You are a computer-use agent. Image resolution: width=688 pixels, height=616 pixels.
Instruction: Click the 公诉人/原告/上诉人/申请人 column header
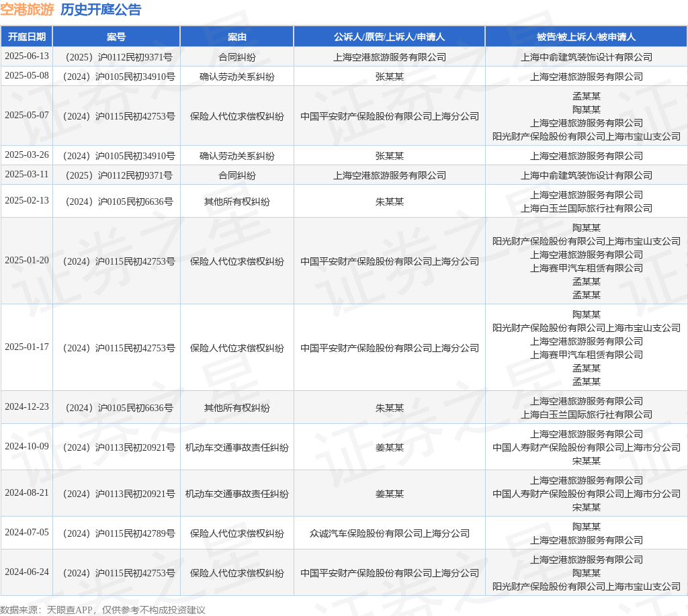click(x=389, y=37)
